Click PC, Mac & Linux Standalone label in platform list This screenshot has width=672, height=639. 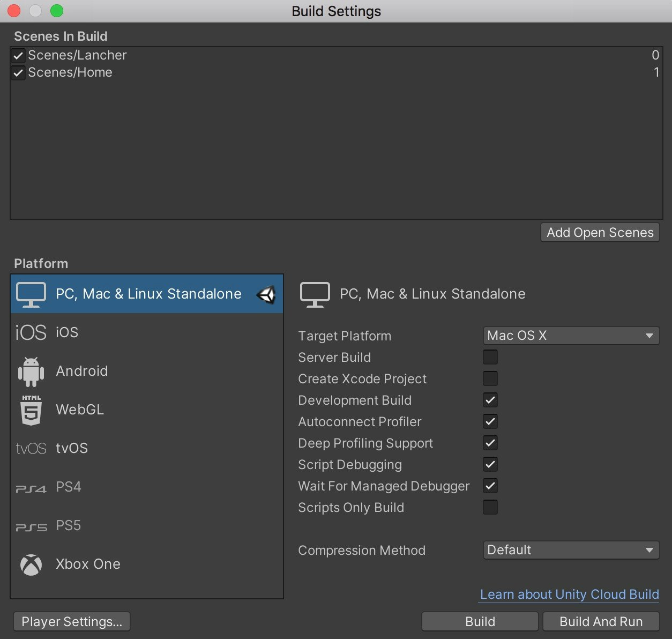(148, 294)
